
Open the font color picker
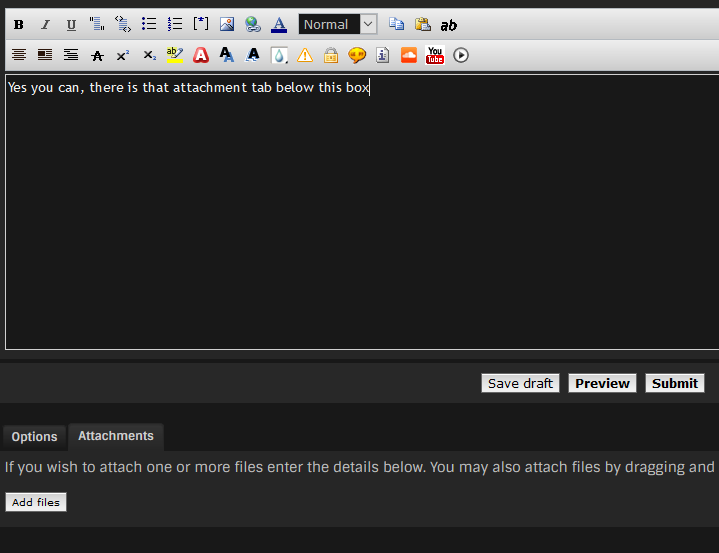279,25
